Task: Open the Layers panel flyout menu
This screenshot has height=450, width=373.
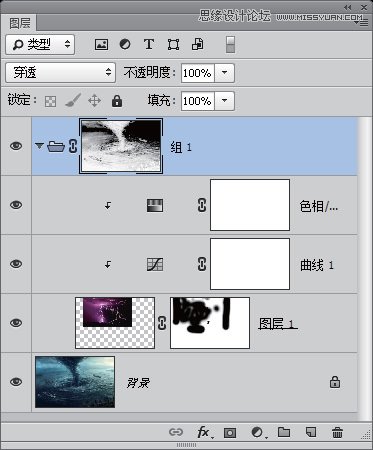Action: click(362, 22)
